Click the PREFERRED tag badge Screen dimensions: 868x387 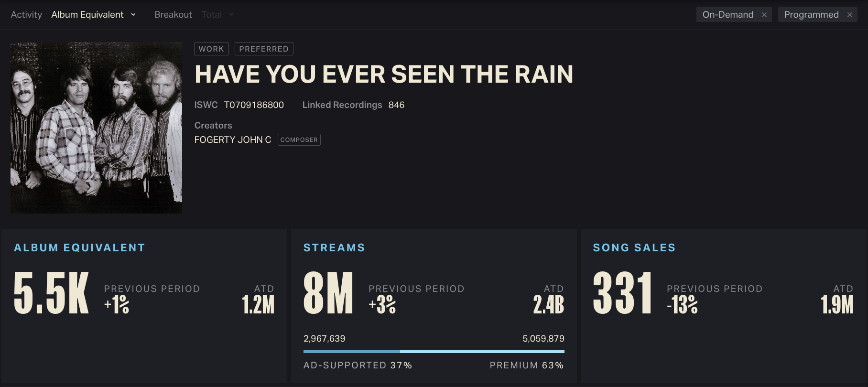[264, 49]
